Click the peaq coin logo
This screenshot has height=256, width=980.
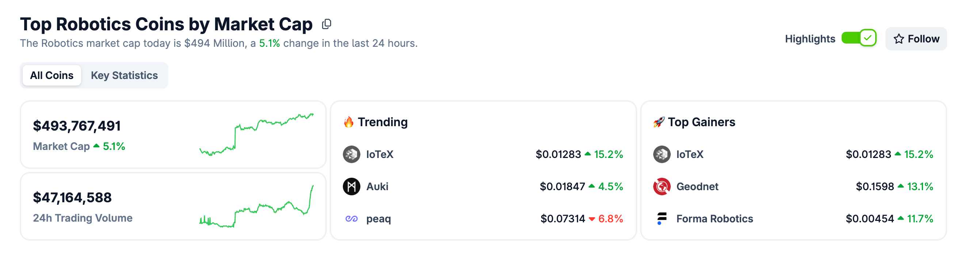[x=351, y=219]
